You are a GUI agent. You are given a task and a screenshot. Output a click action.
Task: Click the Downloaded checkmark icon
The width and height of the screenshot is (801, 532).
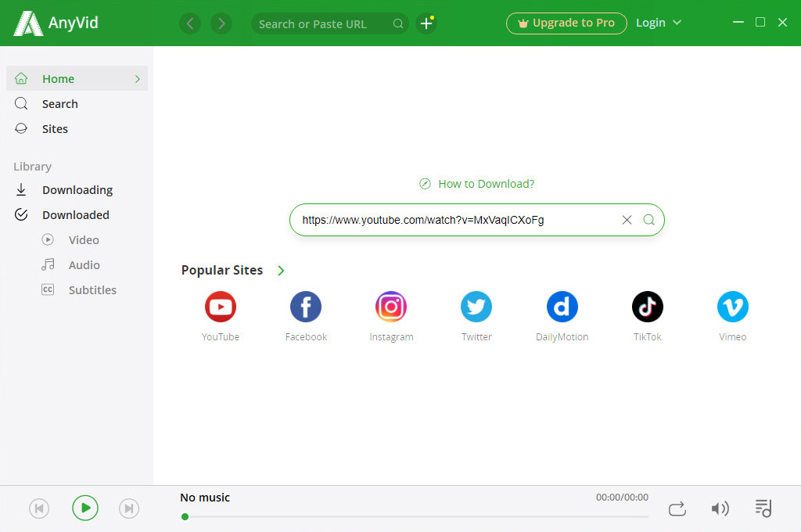coord(21,214)
